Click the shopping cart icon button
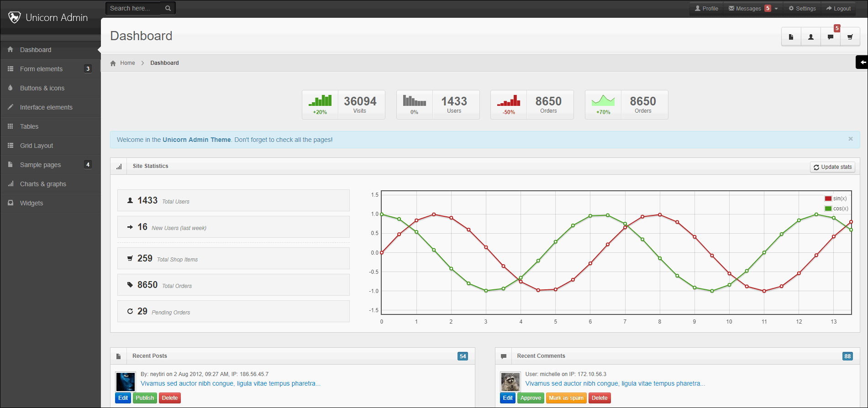 click(x=850, y=37)
